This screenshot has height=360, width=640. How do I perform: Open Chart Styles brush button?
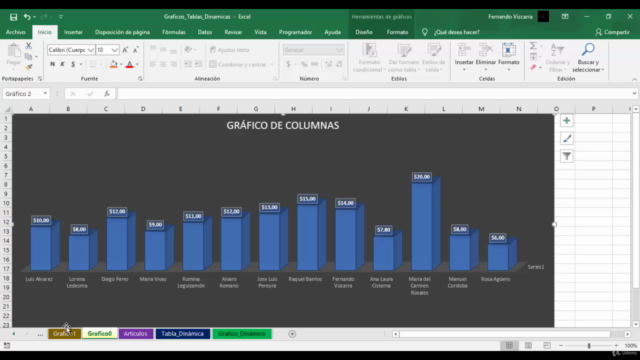click(567, 138)
